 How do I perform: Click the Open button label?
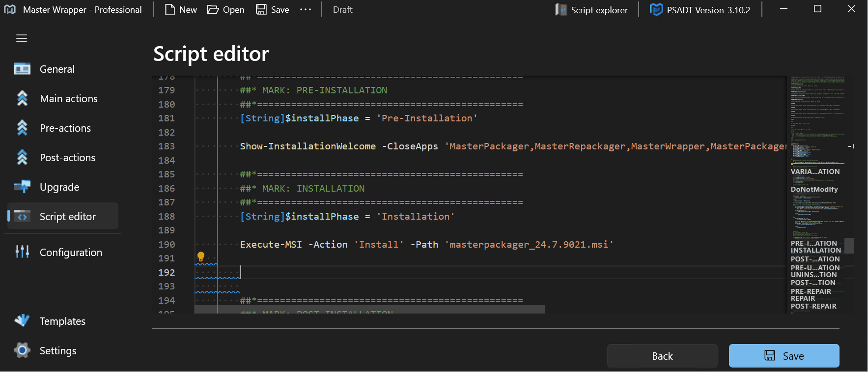(234, 10)
